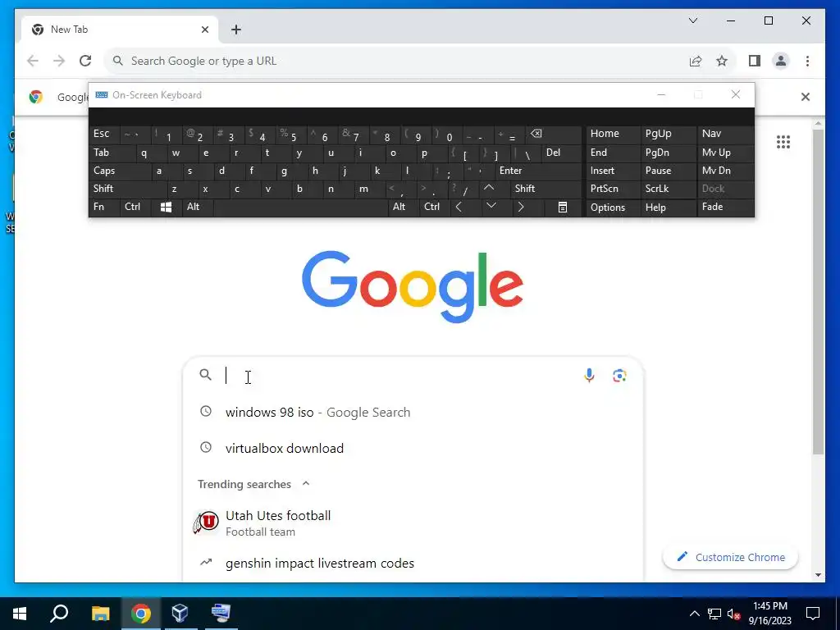Click the page vertical scrollbar thumb
This screenshot has height=630, width=840.
pyautogui.click(x=818, y=292)
